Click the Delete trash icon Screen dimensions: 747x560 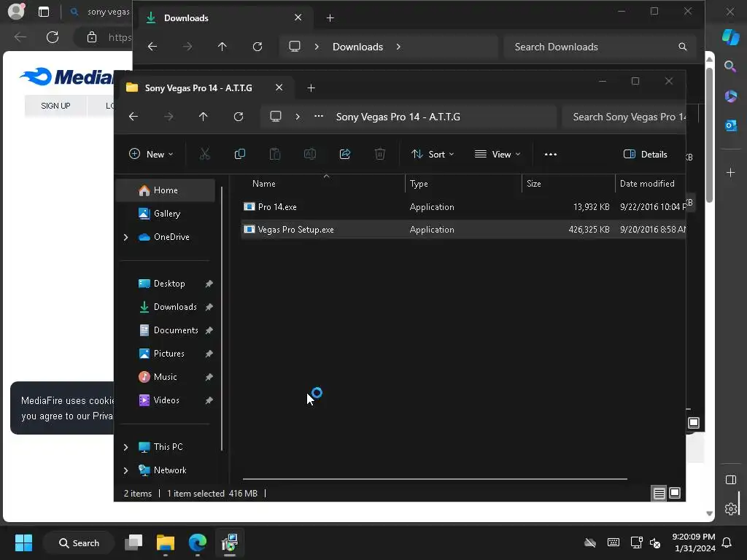coord(379,154)
